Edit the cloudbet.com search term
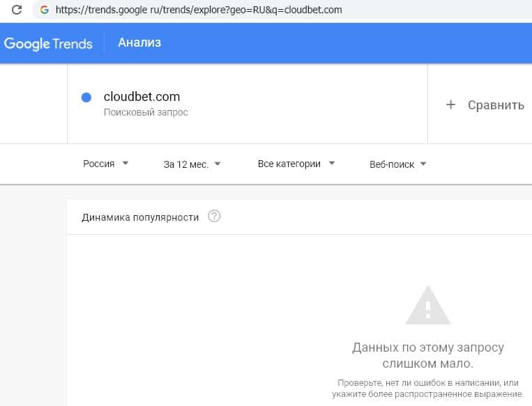Screen dimensions: 532x406 tap(142, 97)
